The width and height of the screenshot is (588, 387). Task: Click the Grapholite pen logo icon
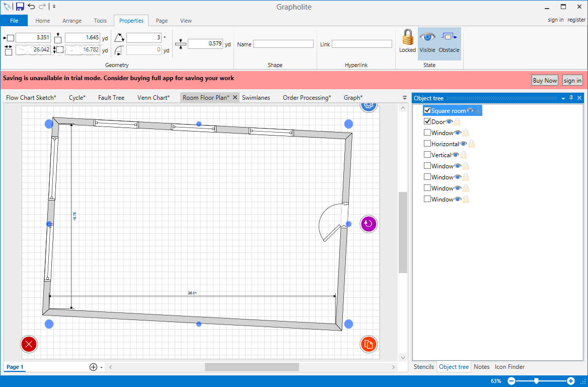coord(7,7)
